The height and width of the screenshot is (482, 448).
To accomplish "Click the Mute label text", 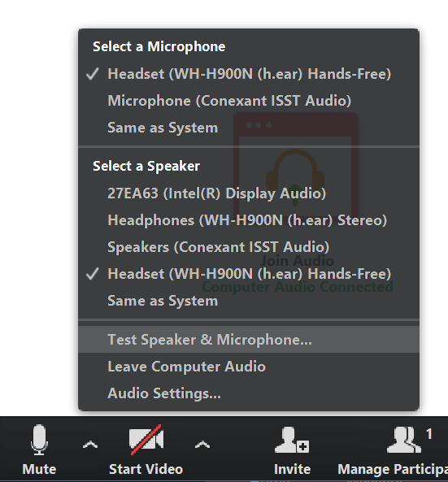I will tap(39, 469).
